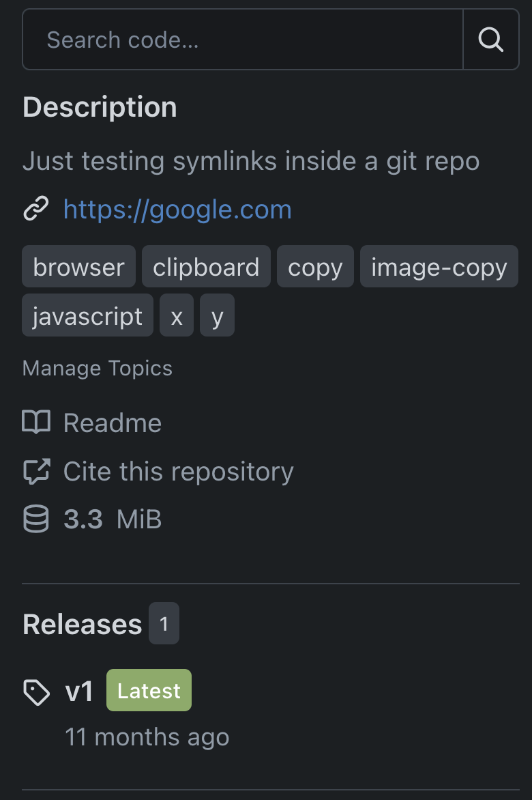This screenshot has width=532, height=800.
Task: Click the x topic tag
Action: 177,316
